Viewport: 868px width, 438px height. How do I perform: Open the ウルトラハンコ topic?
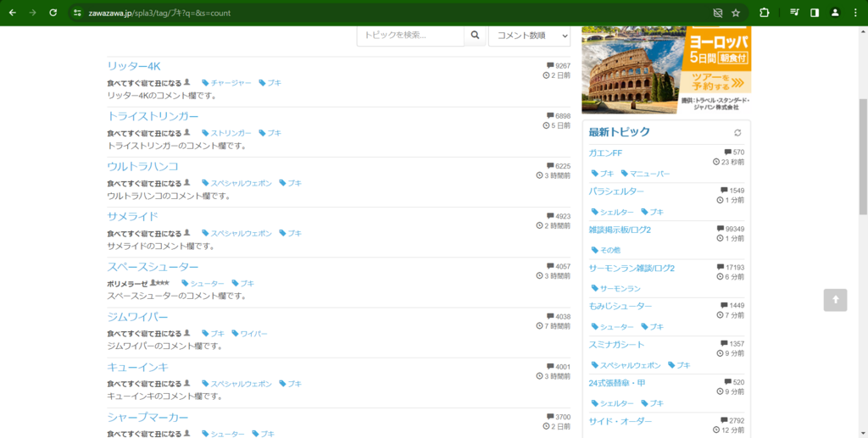tap(142, 166)
